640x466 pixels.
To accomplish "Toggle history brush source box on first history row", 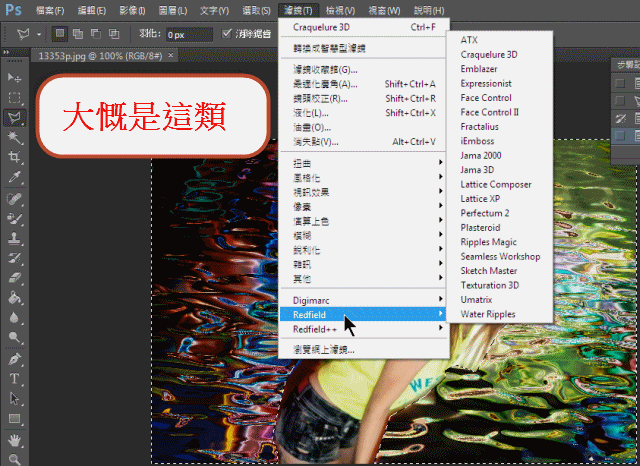I will coord(620,82).
